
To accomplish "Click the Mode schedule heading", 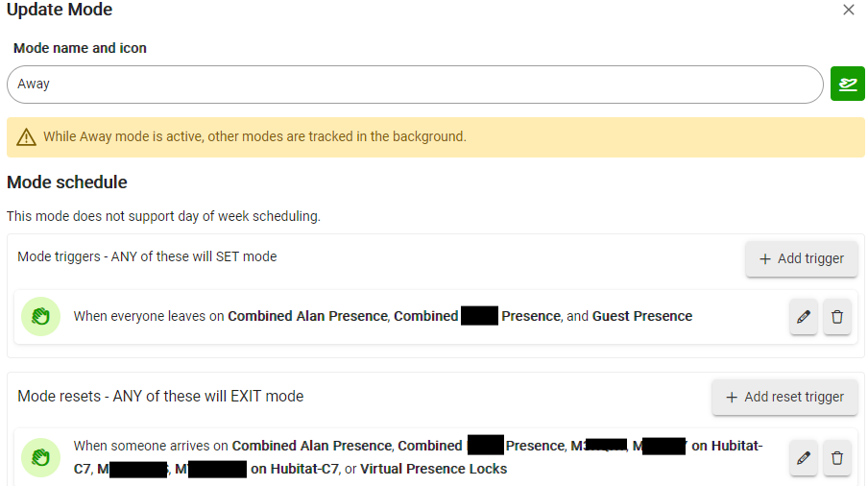I will coord(67,182).
